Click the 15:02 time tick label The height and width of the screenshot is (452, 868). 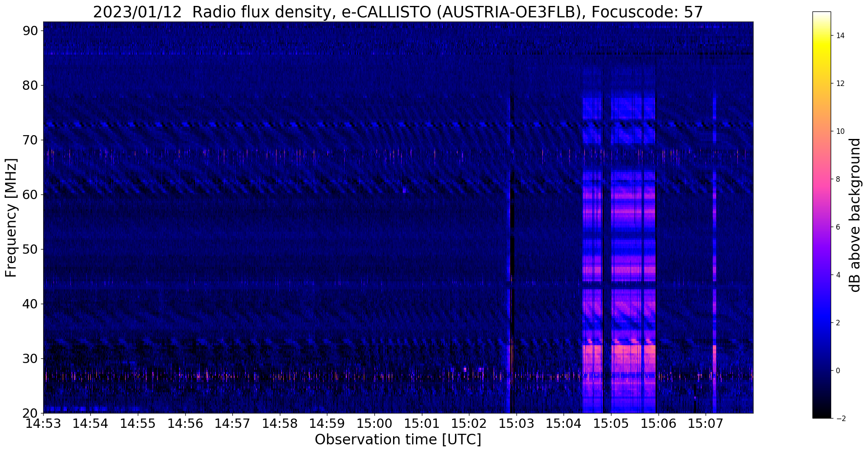(x=469, y=423)
